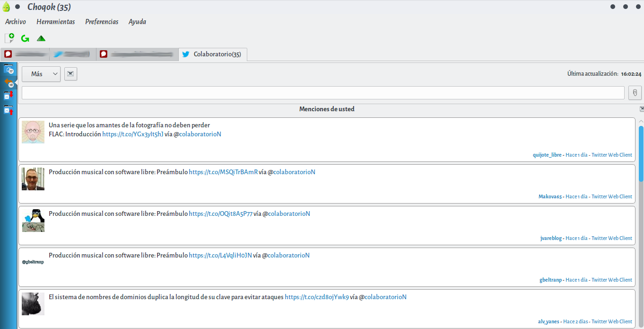Open Inbox sidebar icon with red down arrow
The image size is (644, 329).
coord(9,95)
